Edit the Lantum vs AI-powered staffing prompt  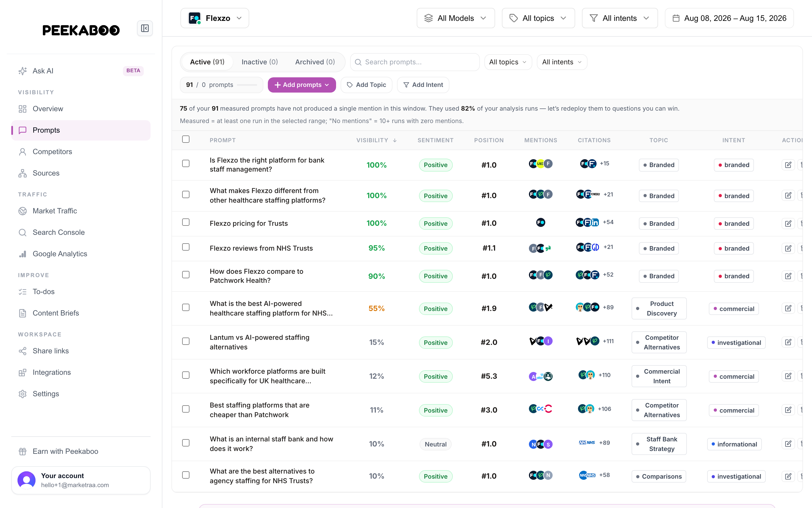pos(788,342)
